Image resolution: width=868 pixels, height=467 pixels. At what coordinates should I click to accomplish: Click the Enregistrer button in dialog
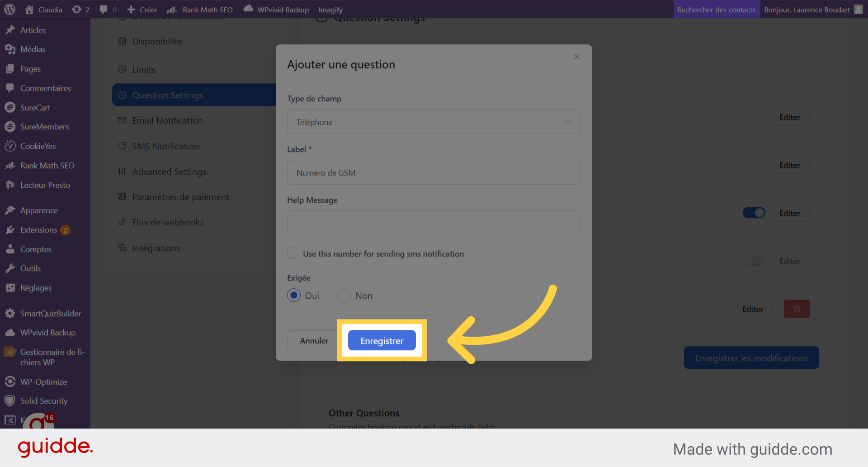[382, 340]
